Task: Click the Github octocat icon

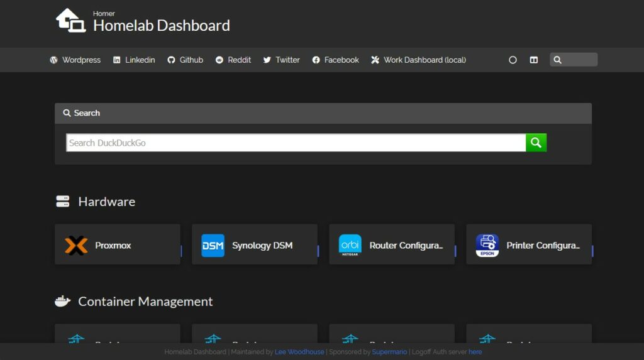Action: click(171, 60)
